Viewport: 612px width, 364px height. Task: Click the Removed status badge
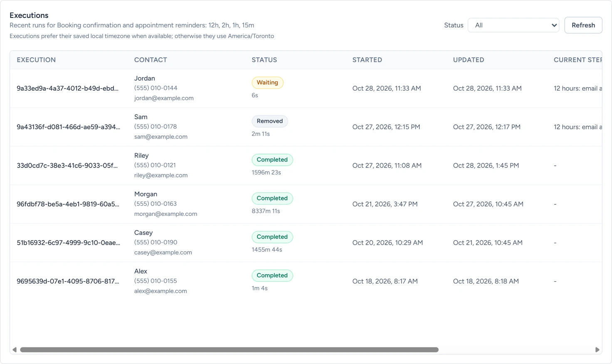pyautogui.click(x=270, y=121)
